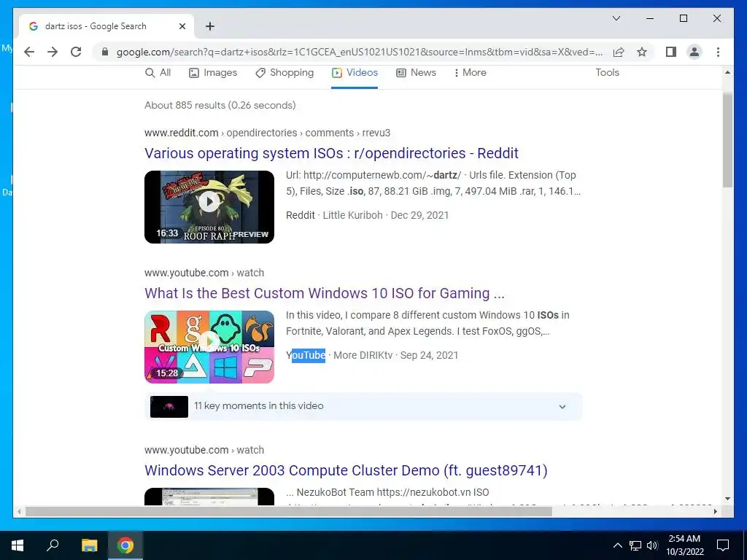747x560 pixels.
Task: Open a new browser tab
Action: (210, 26)
